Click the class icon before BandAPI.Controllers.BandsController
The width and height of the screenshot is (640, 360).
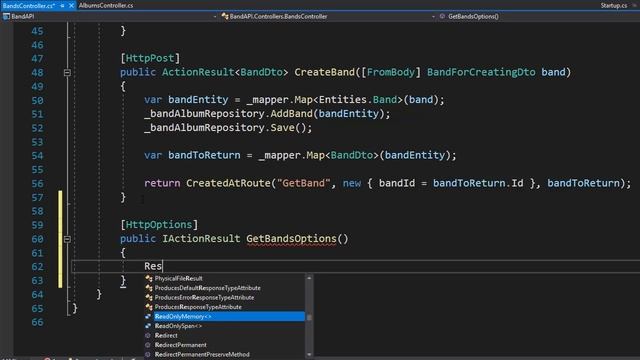[x=225, y=16]
